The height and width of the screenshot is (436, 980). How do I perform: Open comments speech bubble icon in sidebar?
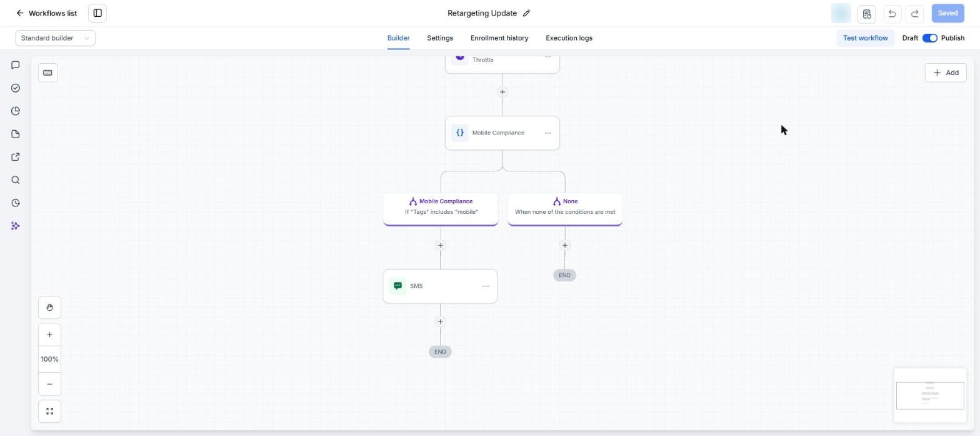pyautogui.click(x=16, y=65)
